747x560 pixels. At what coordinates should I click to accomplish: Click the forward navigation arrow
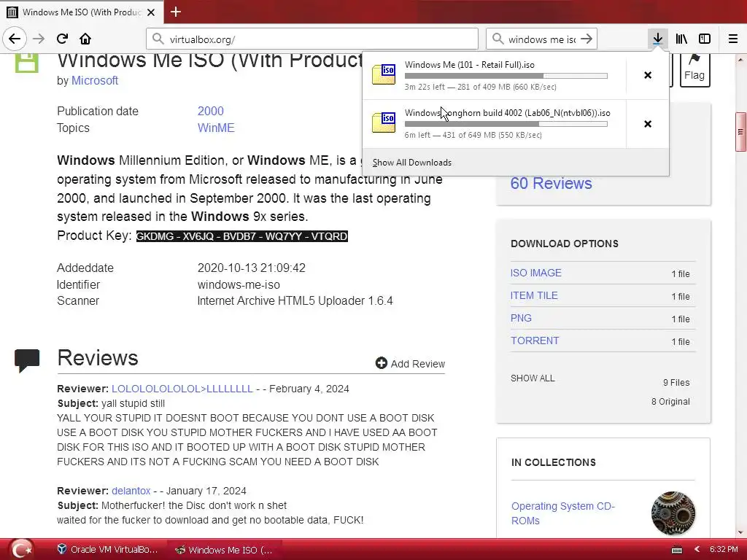tap(39, 39)
